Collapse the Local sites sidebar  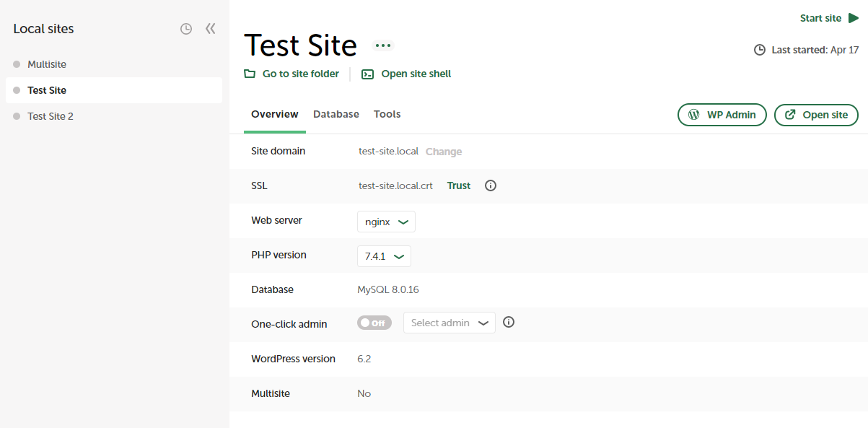(x=211, y=29)
